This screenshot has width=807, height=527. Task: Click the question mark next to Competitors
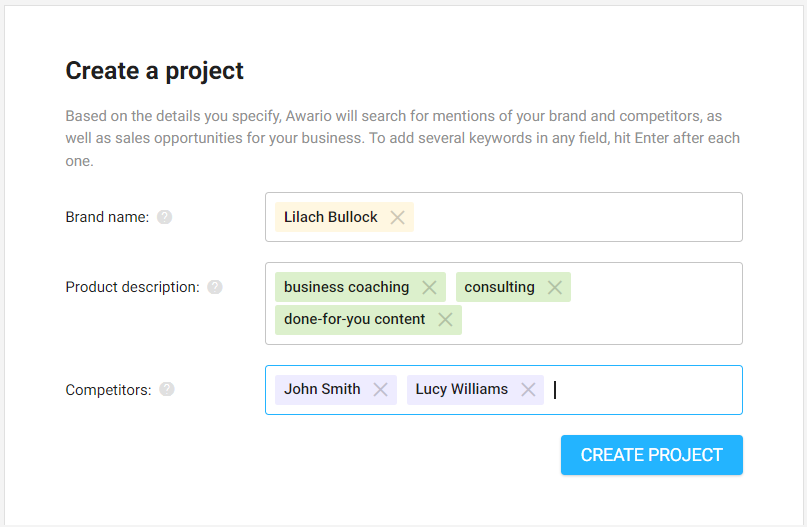coord(167,389)
